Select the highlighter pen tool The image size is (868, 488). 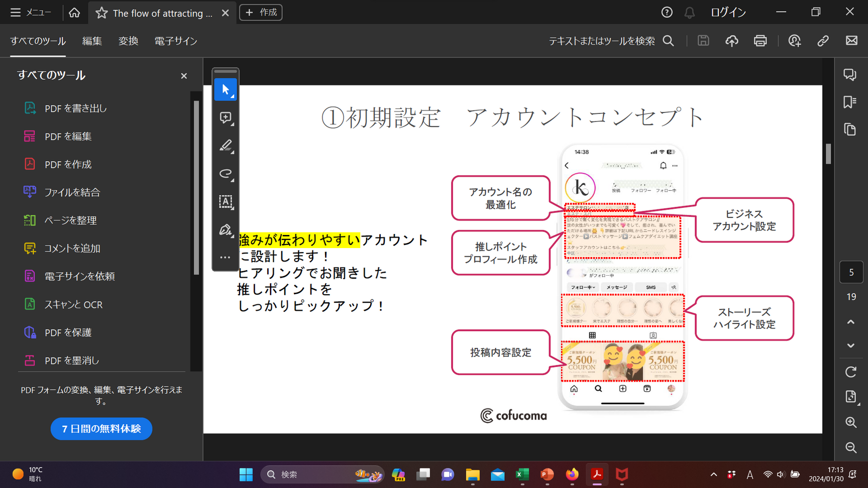coord(226,146)
